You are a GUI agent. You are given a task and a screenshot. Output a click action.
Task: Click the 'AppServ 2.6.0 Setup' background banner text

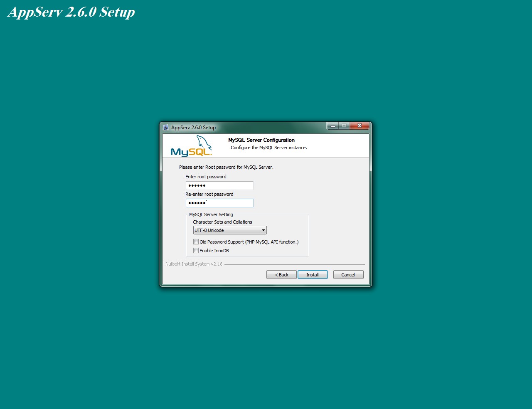[x=71, y=12]
